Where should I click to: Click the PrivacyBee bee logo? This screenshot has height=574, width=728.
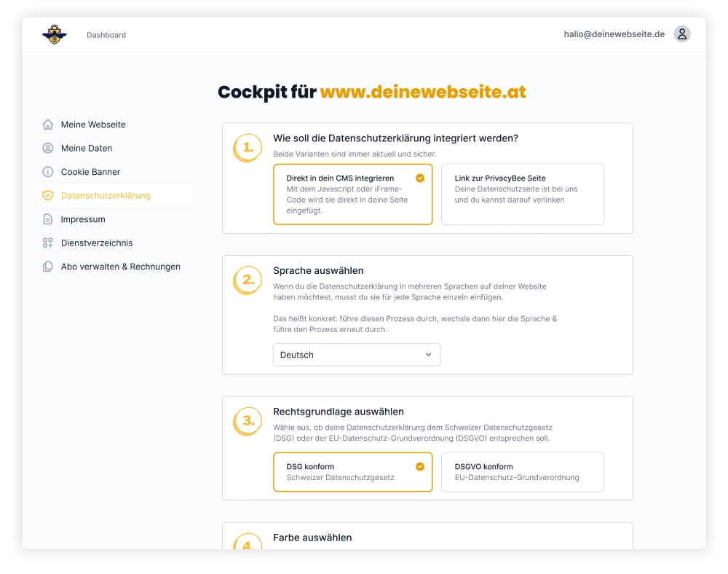pyautogui.click(x=54, y=34)
